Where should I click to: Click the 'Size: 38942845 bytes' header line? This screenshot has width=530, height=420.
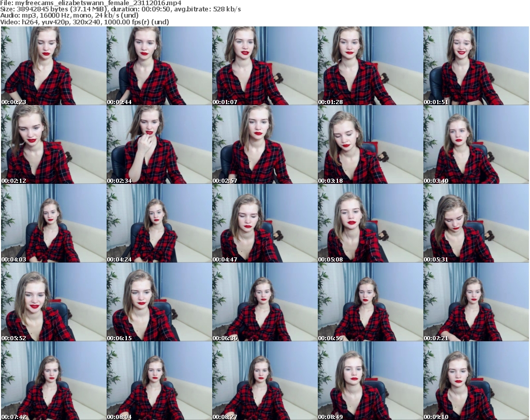point(120,9)
